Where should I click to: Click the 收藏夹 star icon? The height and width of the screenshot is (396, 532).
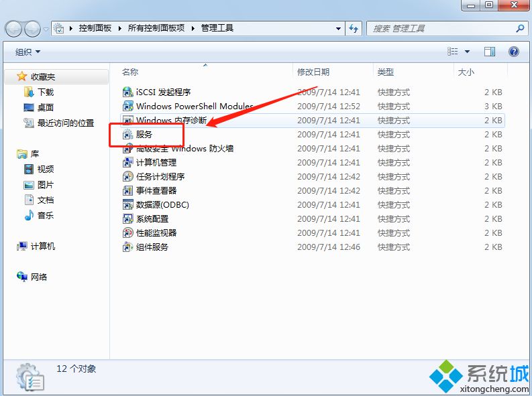pos(21,76)
